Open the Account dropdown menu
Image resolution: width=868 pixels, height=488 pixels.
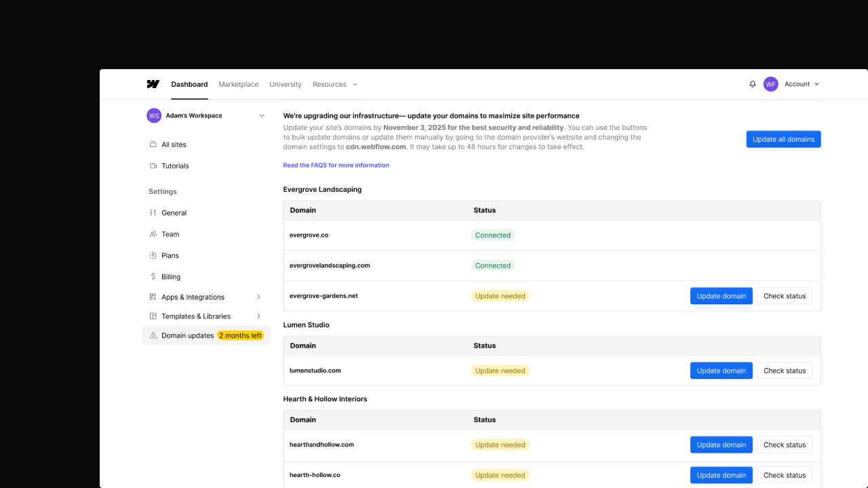(802, 84)
